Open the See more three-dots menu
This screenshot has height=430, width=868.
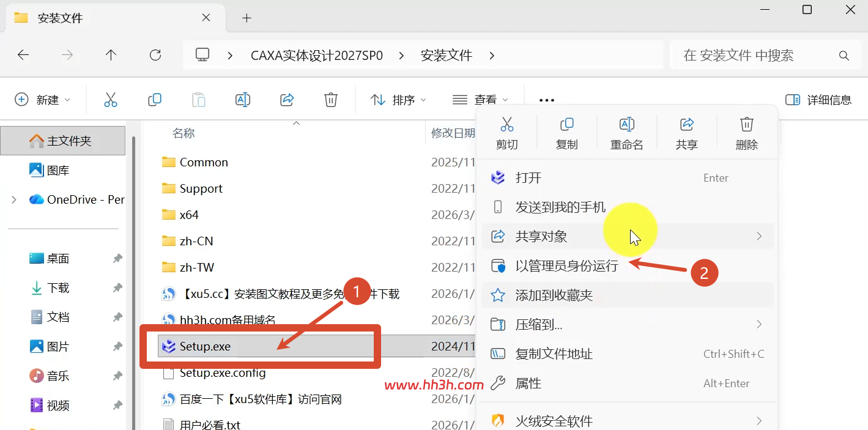pyautogui.click(x=547, y=100)
